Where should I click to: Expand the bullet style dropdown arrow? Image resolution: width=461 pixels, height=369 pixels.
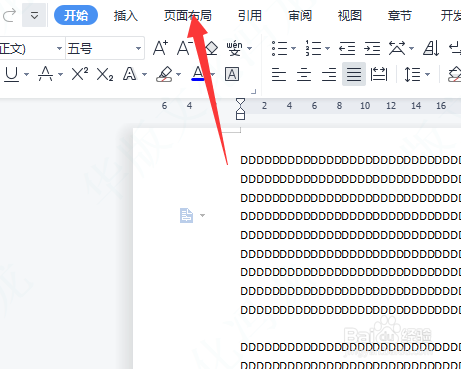coord(294,49)
